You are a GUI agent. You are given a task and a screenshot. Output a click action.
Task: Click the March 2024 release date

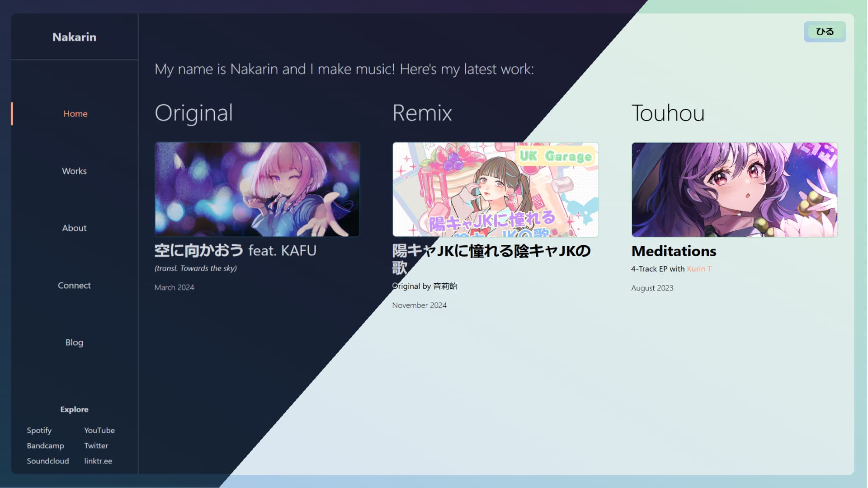[174, 287]
